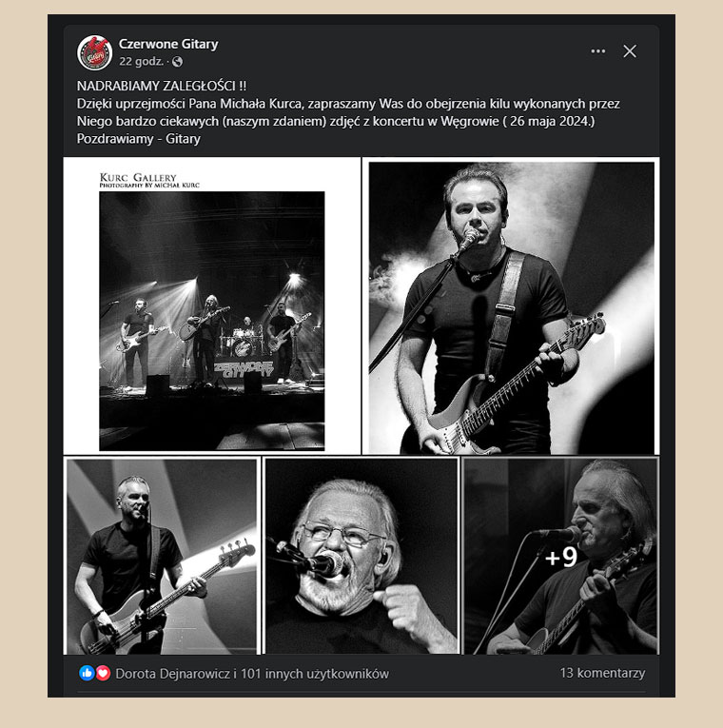
Task: Click the +9 overlay counter
Action: point(561,557)
